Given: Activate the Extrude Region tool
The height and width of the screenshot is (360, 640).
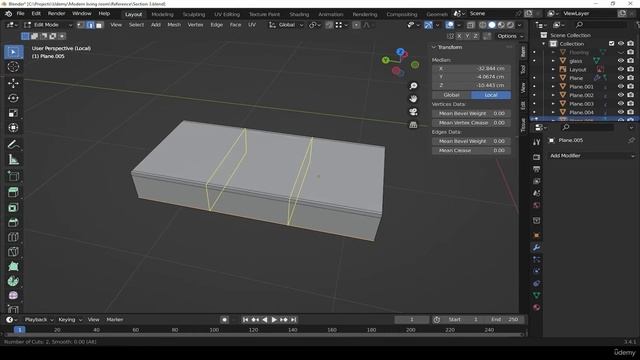Looking at the screenshot, I should (13, 192).
